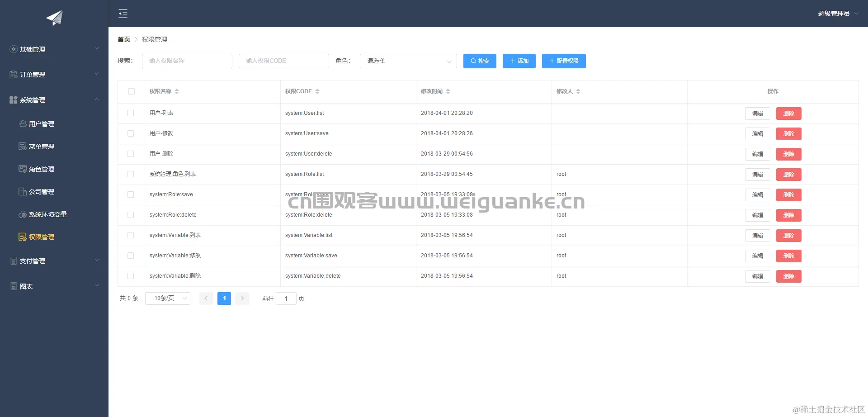Sort by 修改人 column arrows
The width and height of the screenshot is (868, 417).
(578, 91)
